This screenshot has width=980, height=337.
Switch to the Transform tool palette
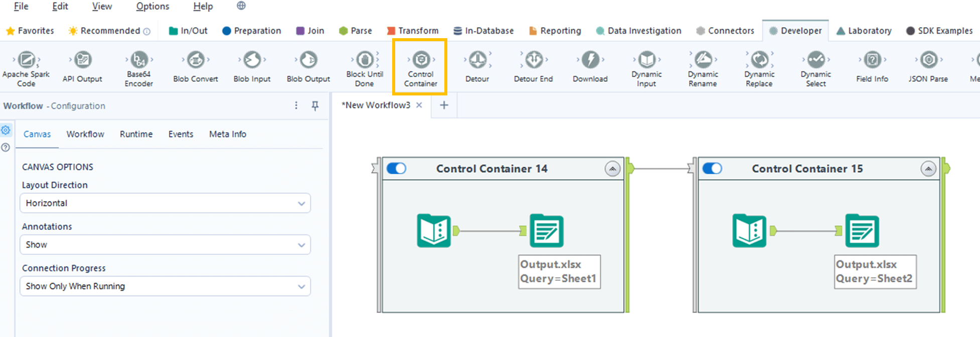(x=412, y=31)
